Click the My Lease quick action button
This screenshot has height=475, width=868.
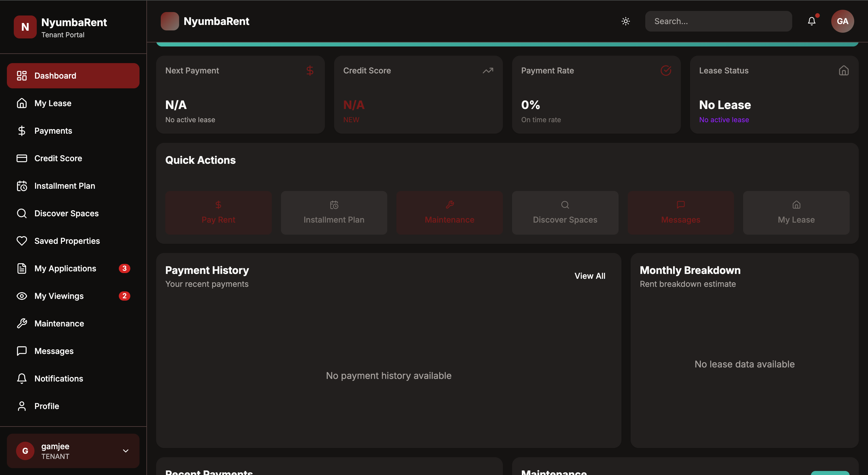796,213
